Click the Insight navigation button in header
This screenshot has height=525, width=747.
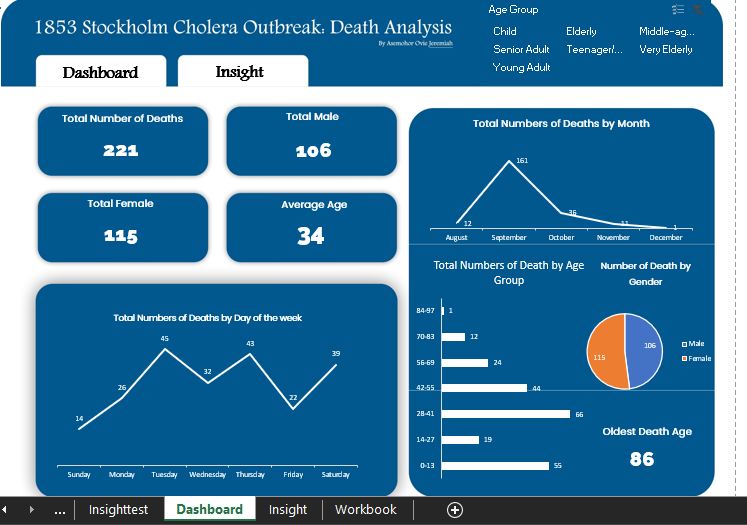(242, 72)
